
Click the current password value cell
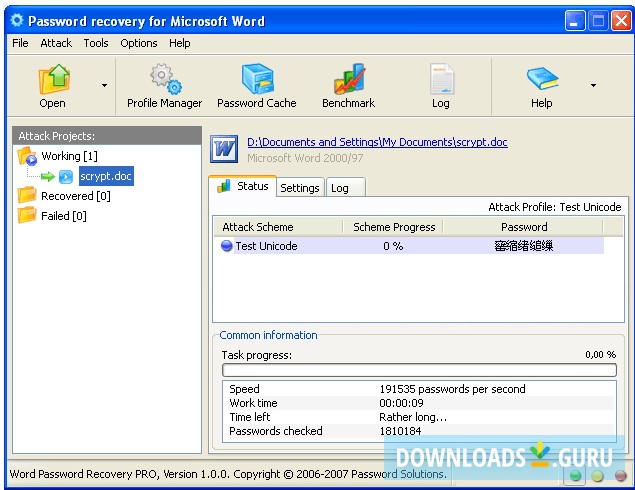pyautogui.click(x=523, y=246)
